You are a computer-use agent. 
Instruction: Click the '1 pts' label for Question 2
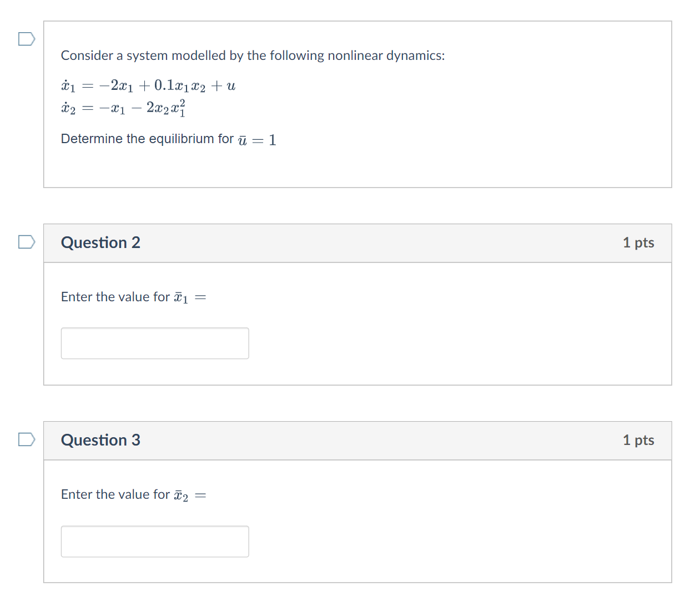pyautogui.click(x=639, y=242)
